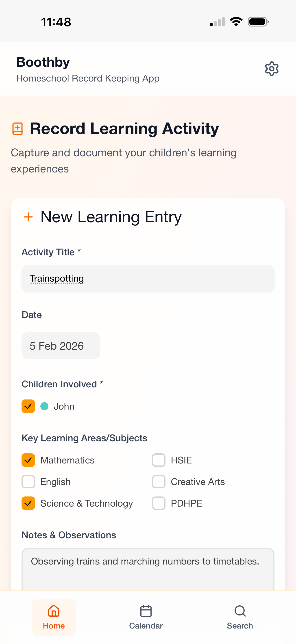This screenshot has width=296, height=644.
Task: Open the date picker showing 5 Feb 2026
Action: 61,346
